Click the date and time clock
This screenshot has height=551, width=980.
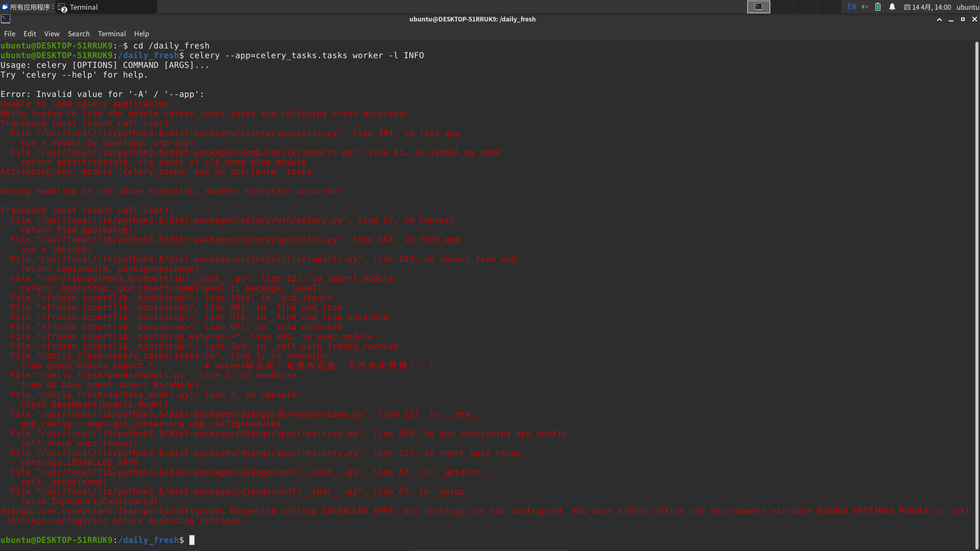point(927,7)
